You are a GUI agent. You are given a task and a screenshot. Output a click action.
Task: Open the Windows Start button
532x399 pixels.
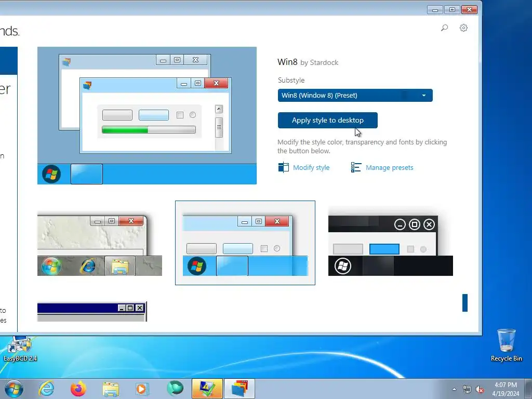tap(14, 389)
